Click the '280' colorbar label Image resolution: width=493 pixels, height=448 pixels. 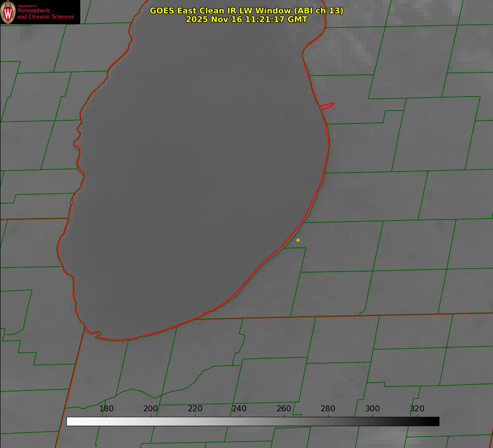(328, 409)
